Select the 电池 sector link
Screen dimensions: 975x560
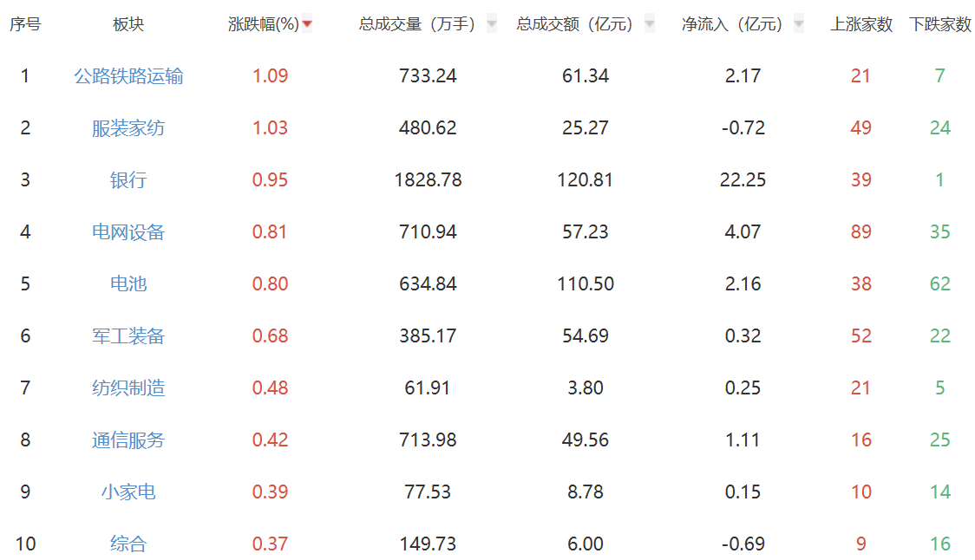128,284
